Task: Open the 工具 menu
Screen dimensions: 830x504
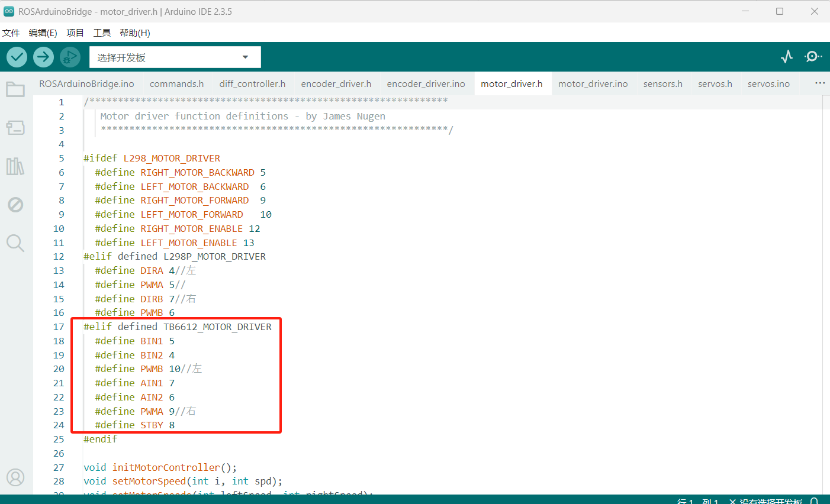Action: tap(102, 33)
